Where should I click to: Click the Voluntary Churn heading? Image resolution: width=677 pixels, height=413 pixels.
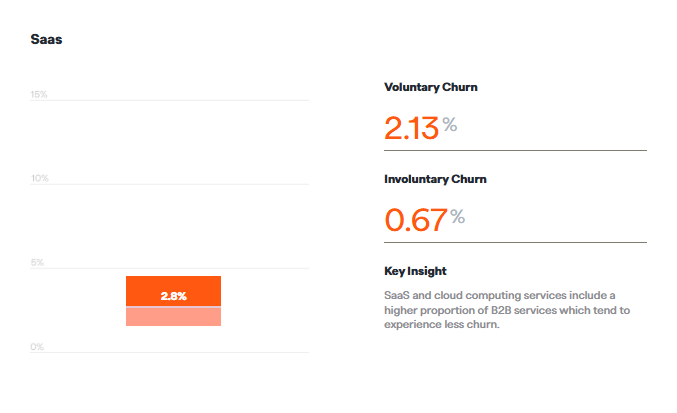(431, 87)
